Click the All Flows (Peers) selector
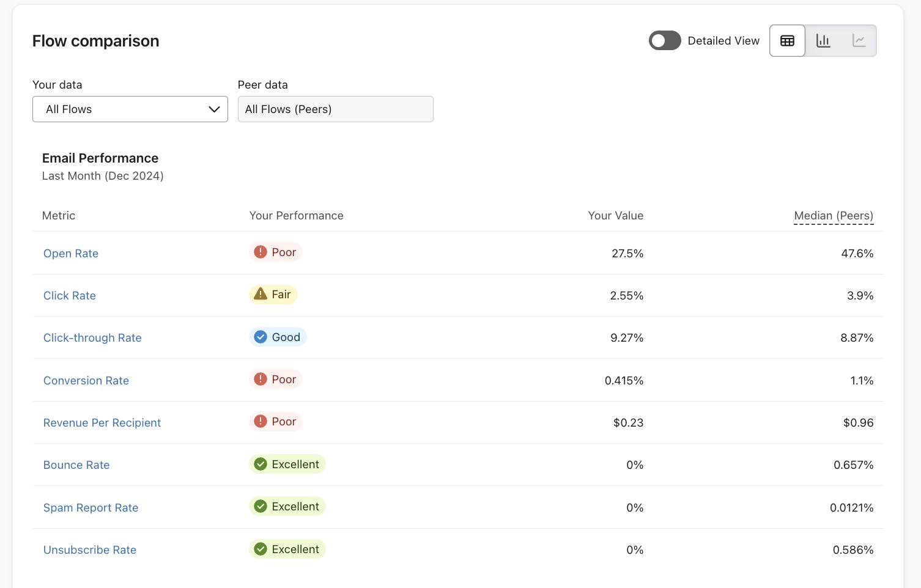The height and width of the screenshot is (588, 921). (335, 109)
